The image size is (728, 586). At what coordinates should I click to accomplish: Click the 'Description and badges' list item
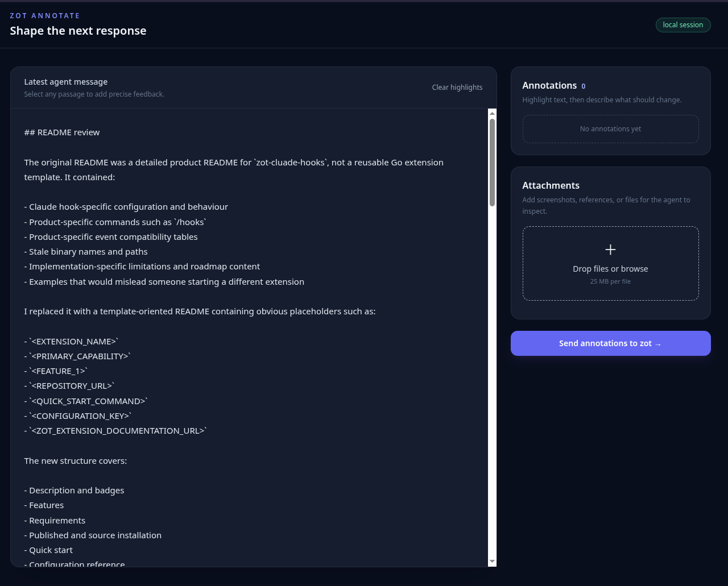74,491
